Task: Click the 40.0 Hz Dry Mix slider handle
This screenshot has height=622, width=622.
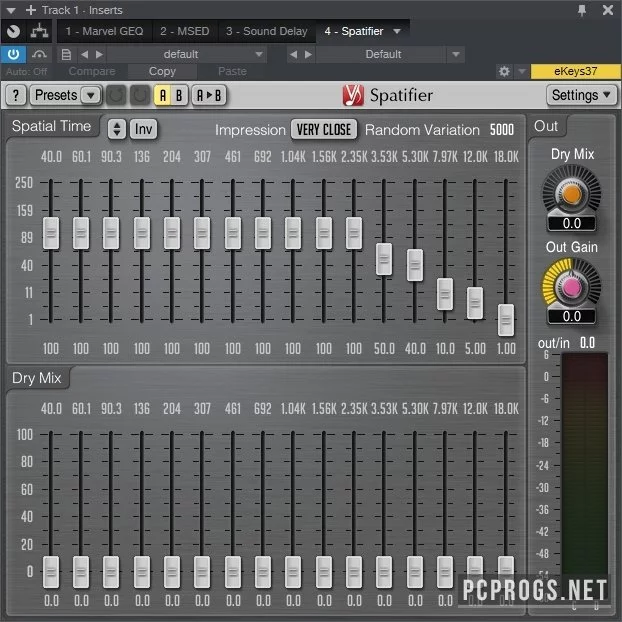Action: pyautogui.click(x=51, y=572)
